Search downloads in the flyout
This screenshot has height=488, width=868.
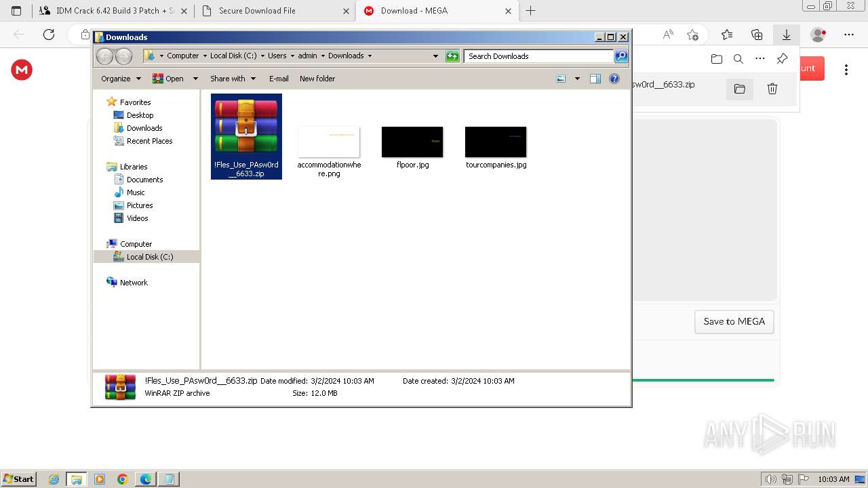(738, 59)
